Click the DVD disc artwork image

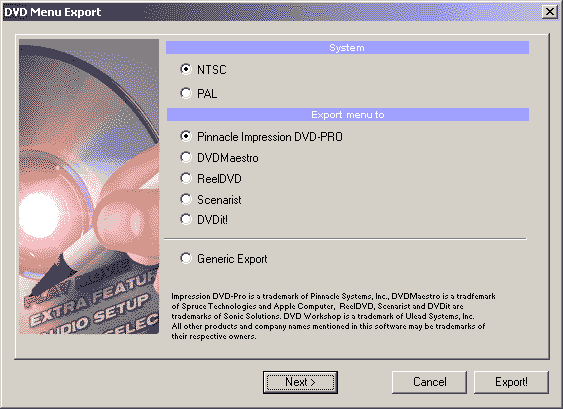pyautogui.click(x=89, y=186)
